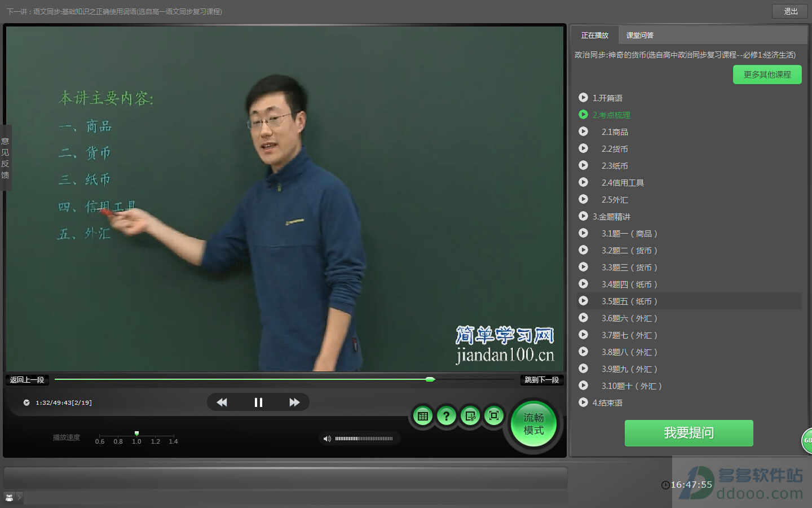Click play icon for 2.4信用工具
This screenshot has width=812, height=508.
coord(583,182)
